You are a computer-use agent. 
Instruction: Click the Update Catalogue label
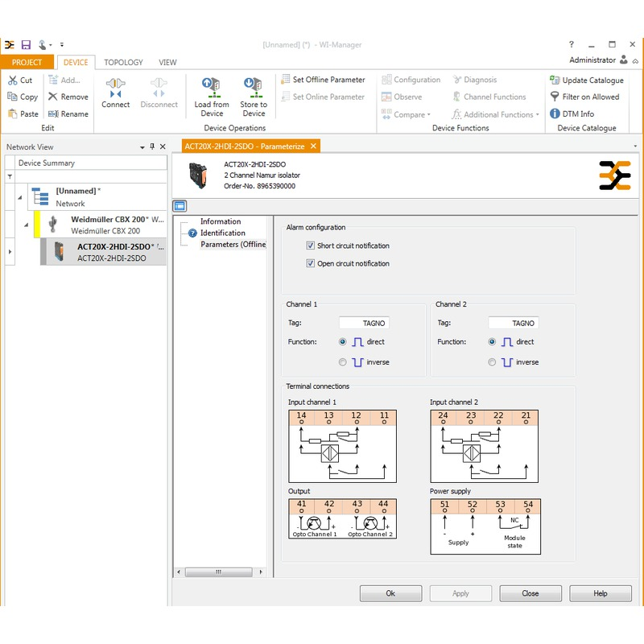point(592,80)
